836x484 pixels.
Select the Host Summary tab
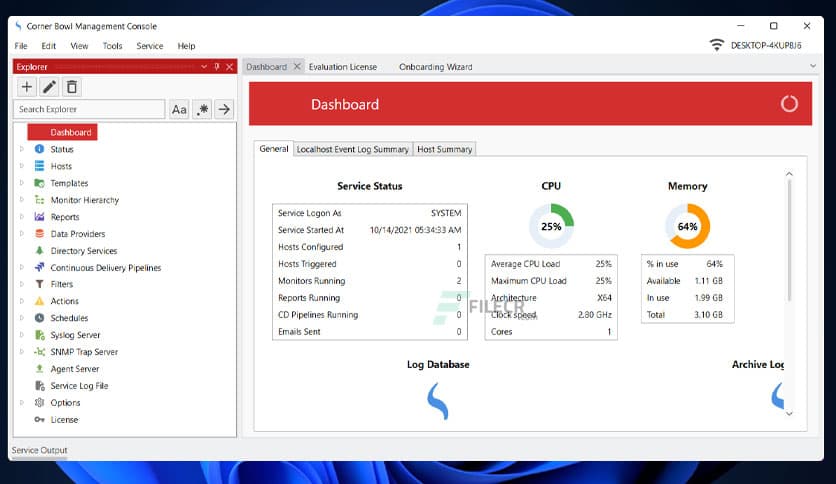[x=445, y=149]
